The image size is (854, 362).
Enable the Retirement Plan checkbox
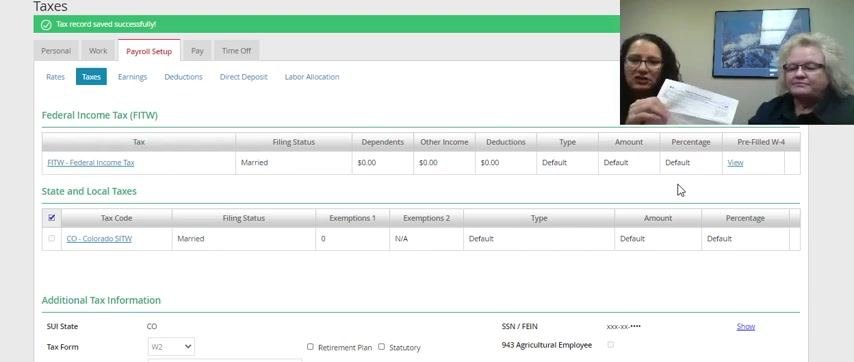(x=310, y=347)
